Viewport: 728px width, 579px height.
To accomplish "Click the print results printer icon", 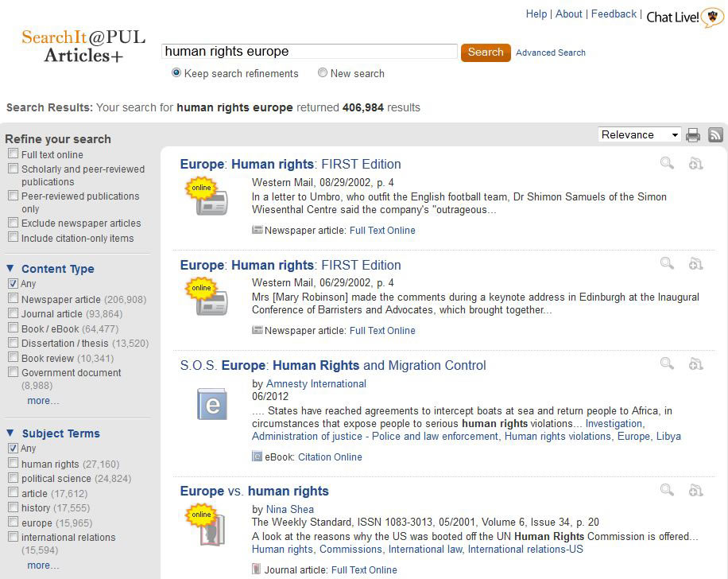I will (693, 135).
